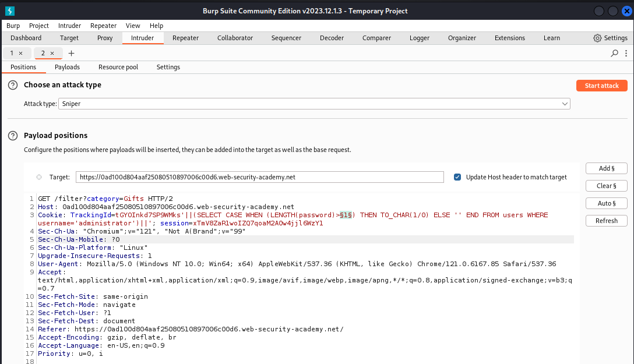This screenshot has height=364, width=634.
Task: Open the Comparer tab
Action: click(376, 38)
